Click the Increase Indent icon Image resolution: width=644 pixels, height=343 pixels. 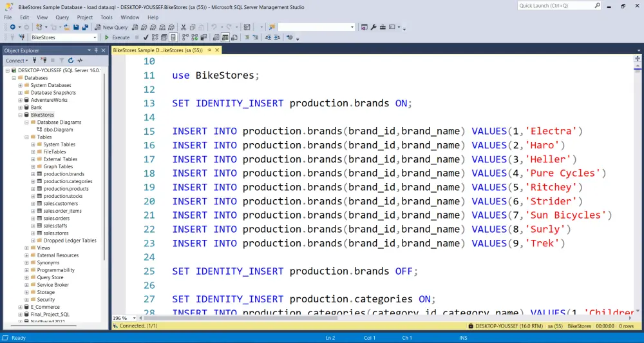(277, 37)
